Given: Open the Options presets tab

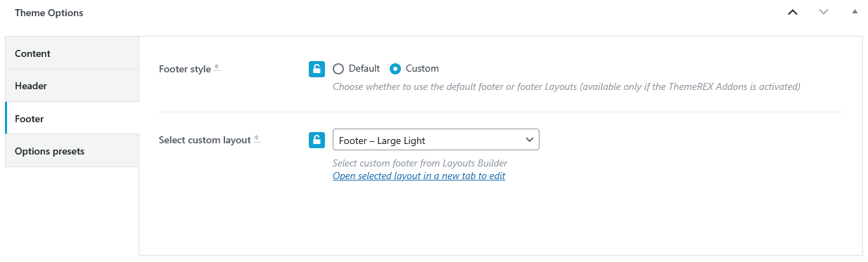Looking at the screenshot, I should pyautogui.click(x=72, y=151).
